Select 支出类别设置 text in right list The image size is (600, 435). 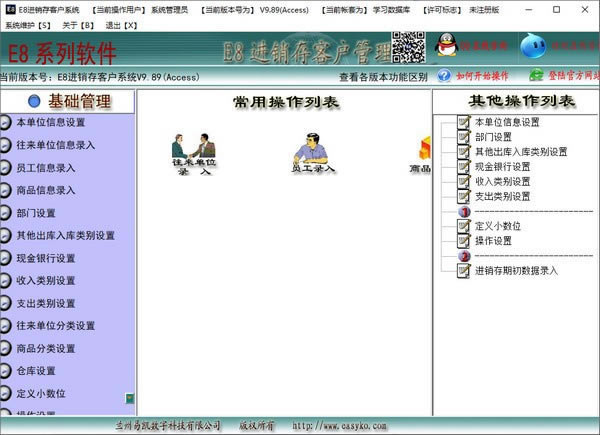coord(502,197)
